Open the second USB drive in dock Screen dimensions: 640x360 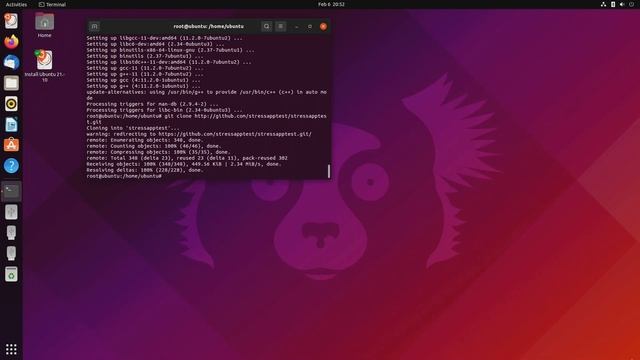click(x=11, y=233)
